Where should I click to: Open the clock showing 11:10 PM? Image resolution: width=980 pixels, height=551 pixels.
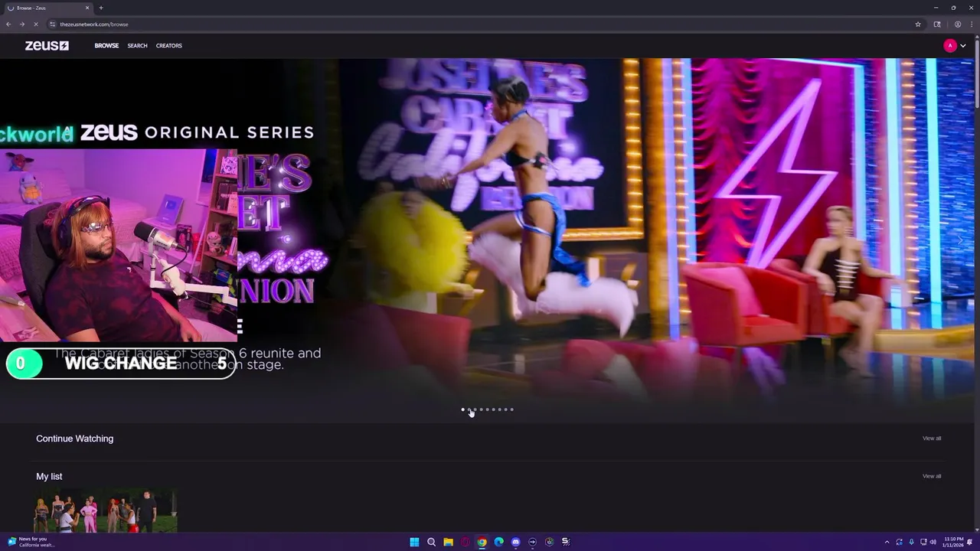coord(954,542)
